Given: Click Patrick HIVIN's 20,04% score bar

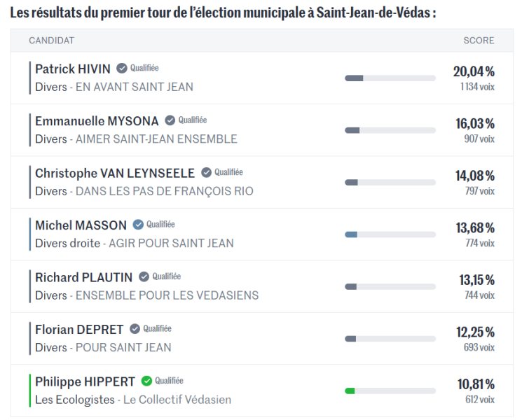Looking at the screenshot, I should [390, 78].
